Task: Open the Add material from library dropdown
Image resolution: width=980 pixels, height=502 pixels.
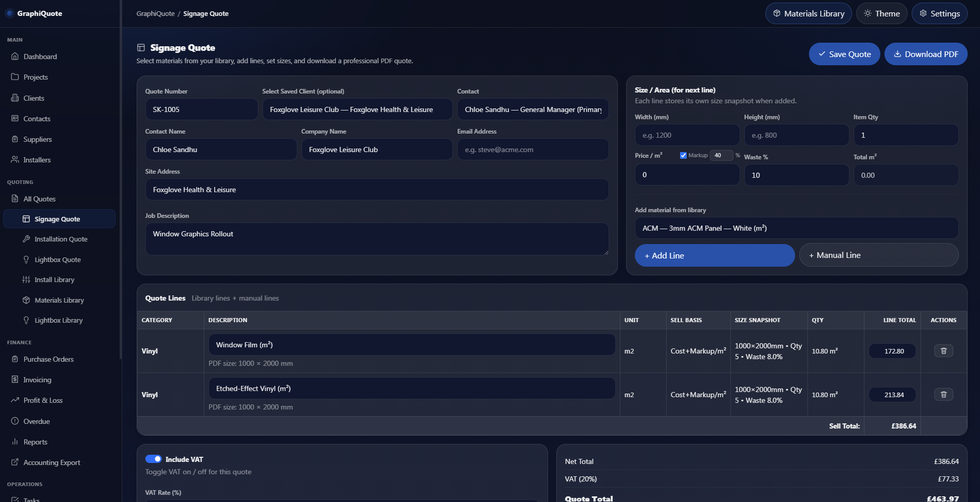Action: [x=797, y=228]
